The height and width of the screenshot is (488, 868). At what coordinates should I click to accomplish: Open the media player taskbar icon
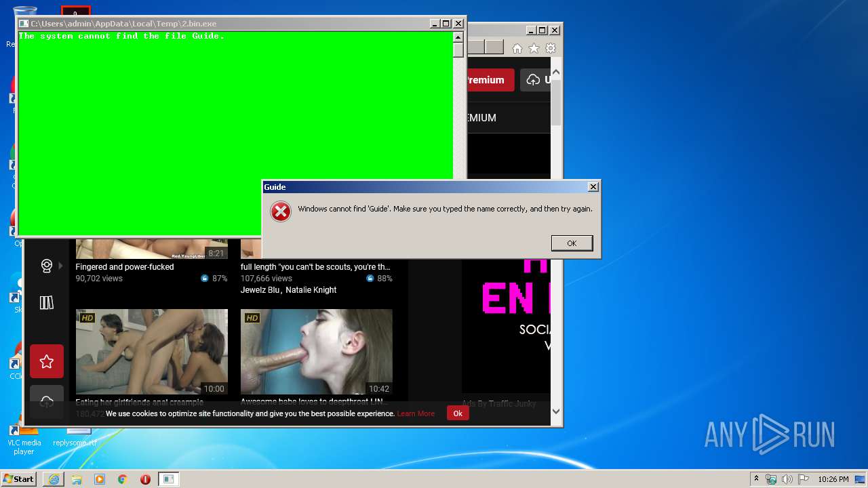pos(100,479)
